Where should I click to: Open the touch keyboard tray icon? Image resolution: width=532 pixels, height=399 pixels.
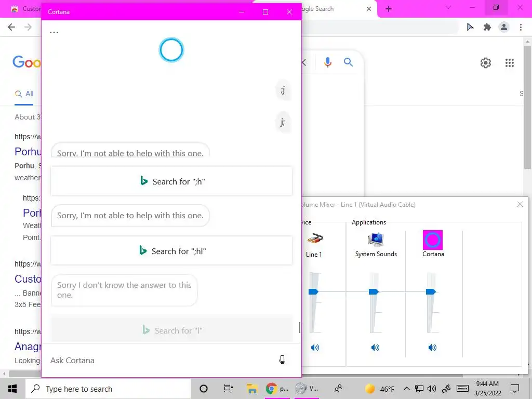click(462, 389)
